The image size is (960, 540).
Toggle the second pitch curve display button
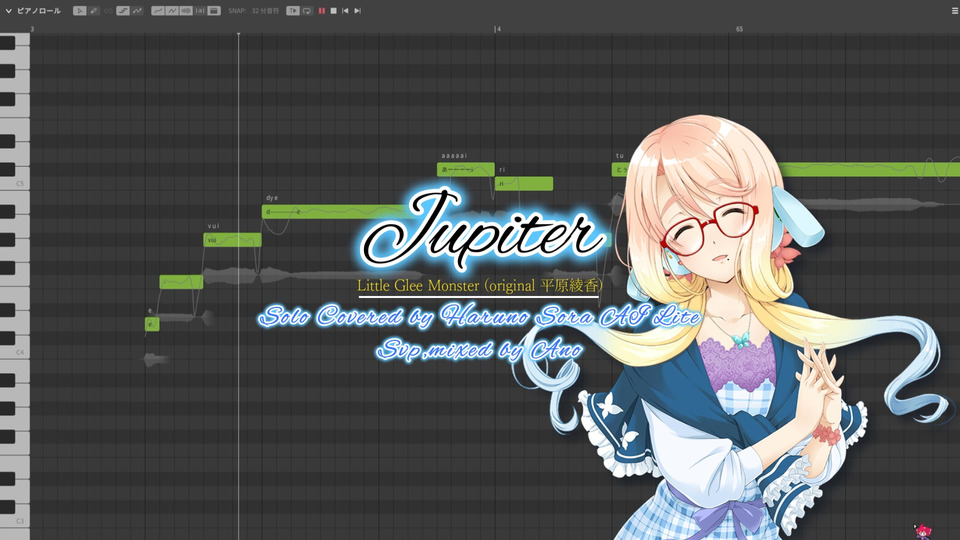[x=172, y=11]
